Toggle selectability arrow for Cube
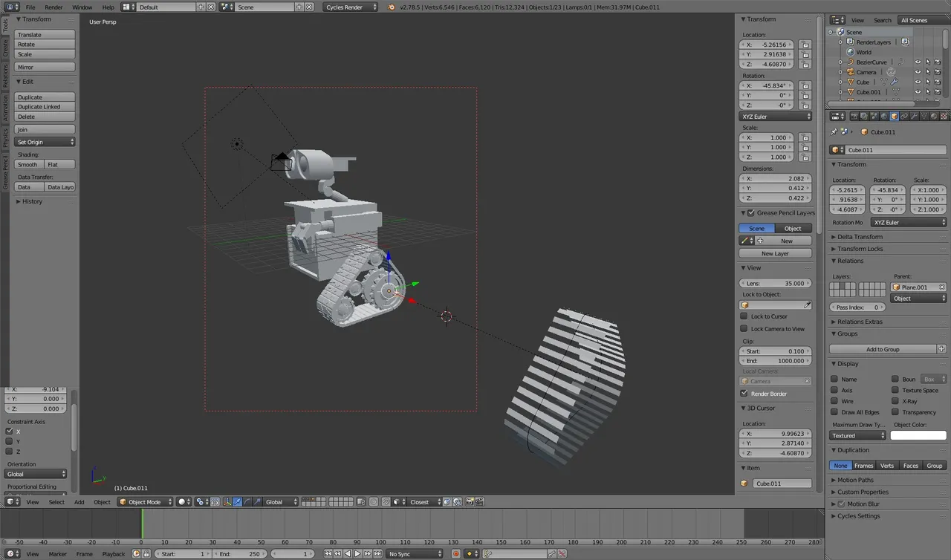This screenshot has width=951, height=560. 928,82
